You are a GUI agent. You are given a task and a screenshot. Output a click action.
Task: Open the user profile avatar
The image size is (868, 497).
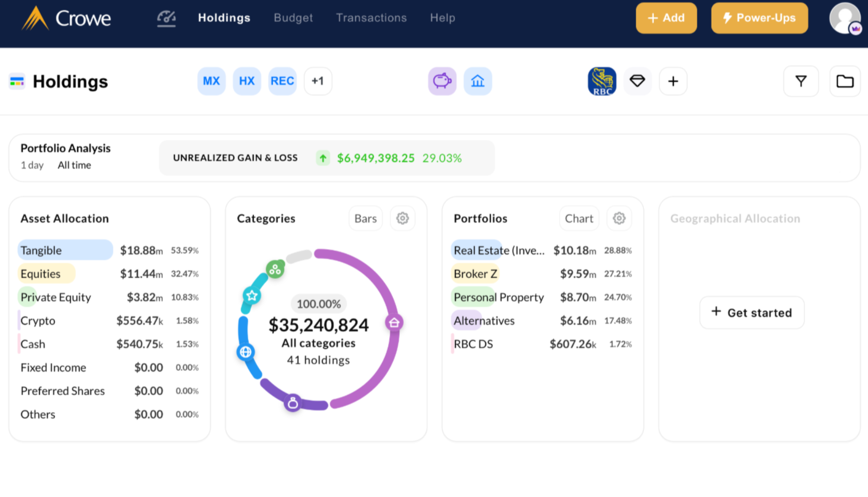pos(845,19)
